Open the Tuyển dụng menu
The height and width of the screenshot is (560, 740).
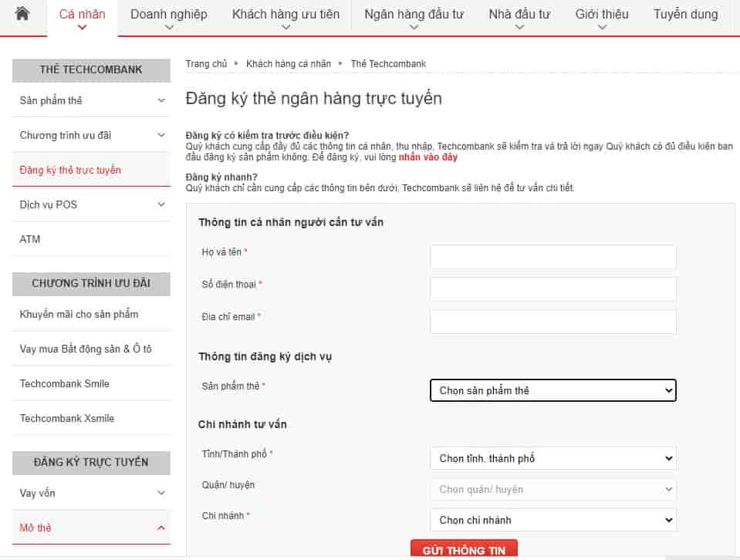point(686,15)
